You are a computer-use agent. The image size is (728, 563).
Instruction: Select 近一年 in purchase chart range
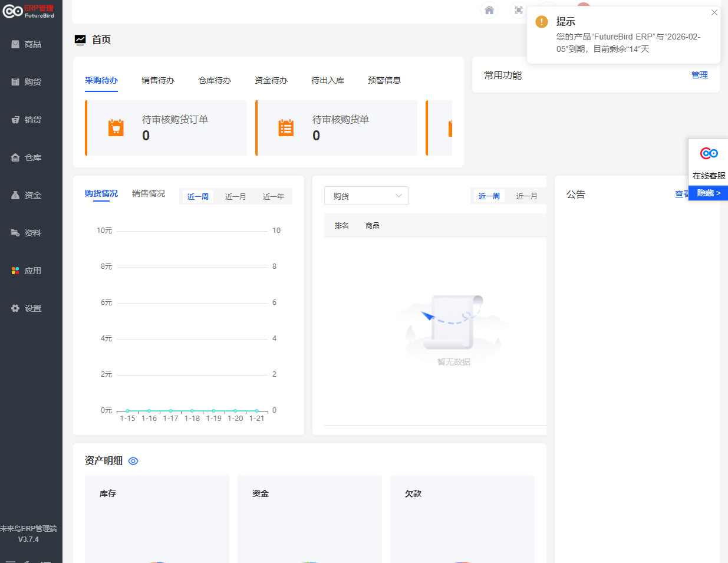tap(273, 196)
